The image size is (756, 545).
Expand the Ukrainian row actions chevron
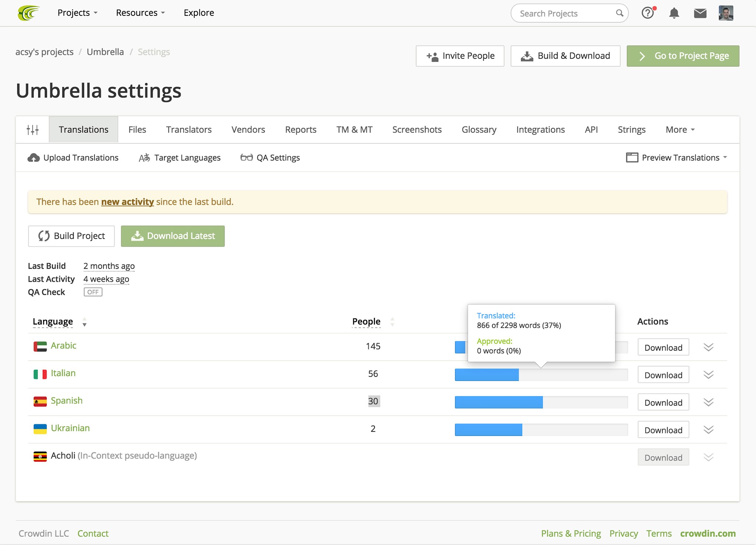(x=708, y=430)
